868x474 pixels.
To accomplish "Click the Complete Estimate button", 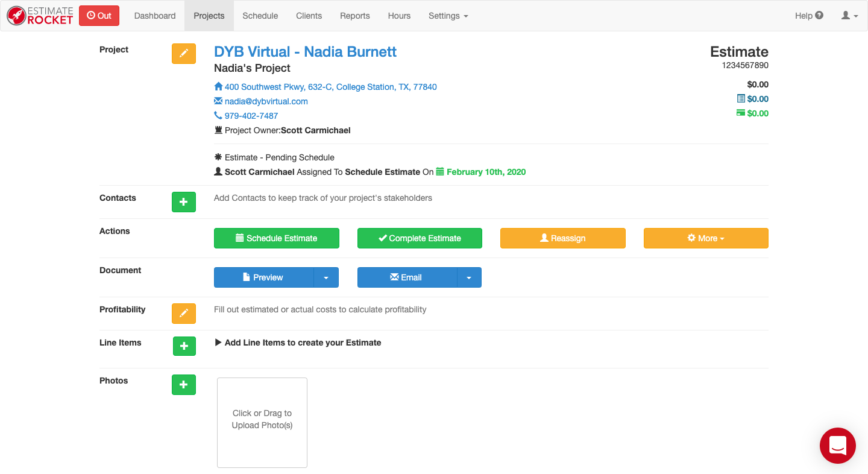I will 420,238.
